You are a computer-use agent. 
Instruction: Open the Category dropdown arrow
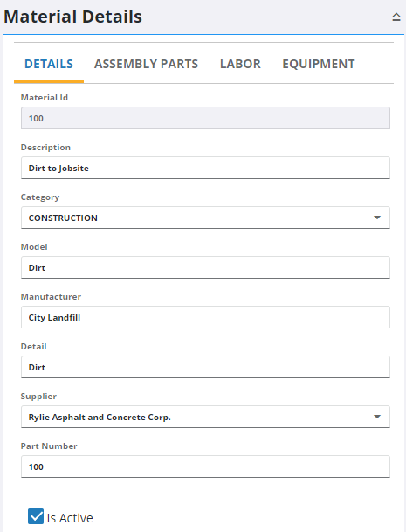(377, 218)
